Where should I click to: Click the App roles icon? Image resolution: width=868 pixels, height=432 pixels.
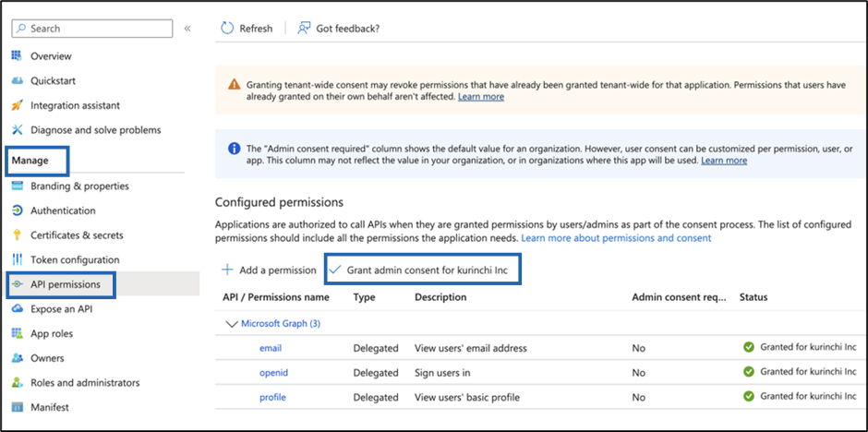tap(18, 333)
